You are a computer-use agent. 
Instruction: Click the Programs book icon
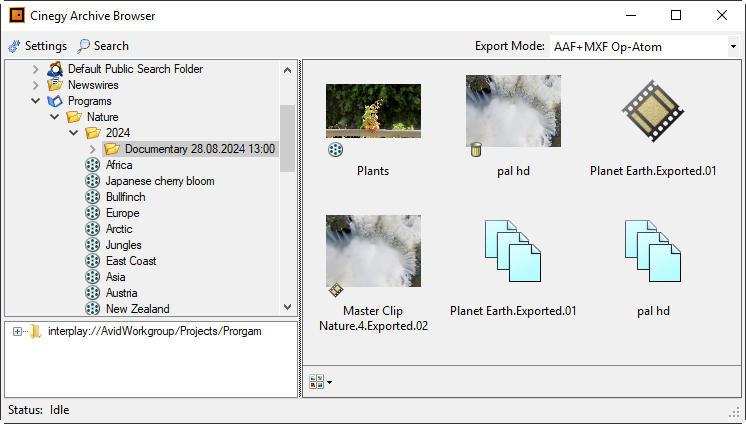pos(55,101)
